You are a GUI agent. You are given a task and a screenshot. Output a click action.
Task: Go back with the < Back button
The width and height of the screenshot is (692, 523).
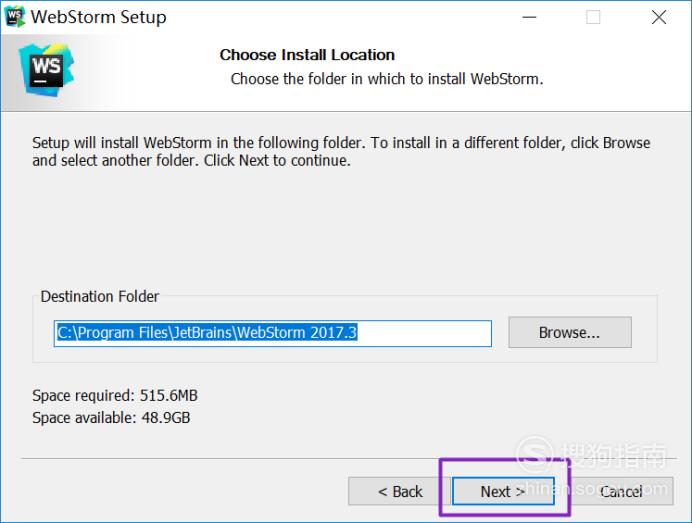point(400,491)
